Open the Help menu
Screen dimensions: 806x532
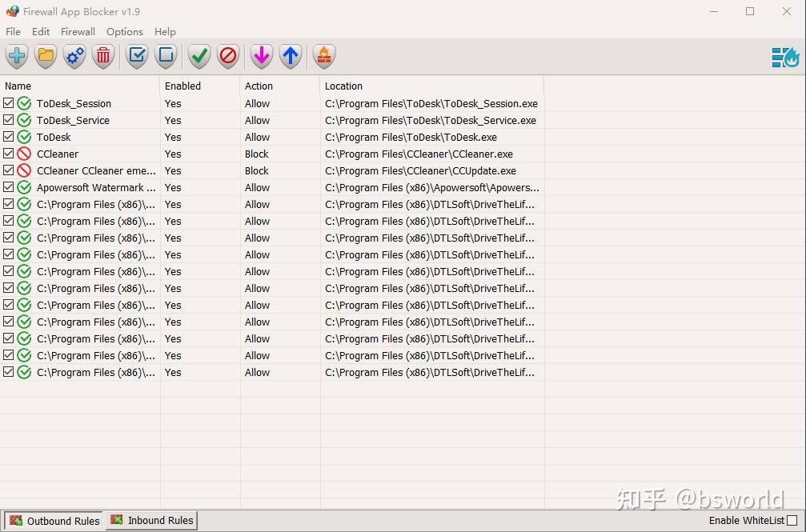click(x=165, y=31)
